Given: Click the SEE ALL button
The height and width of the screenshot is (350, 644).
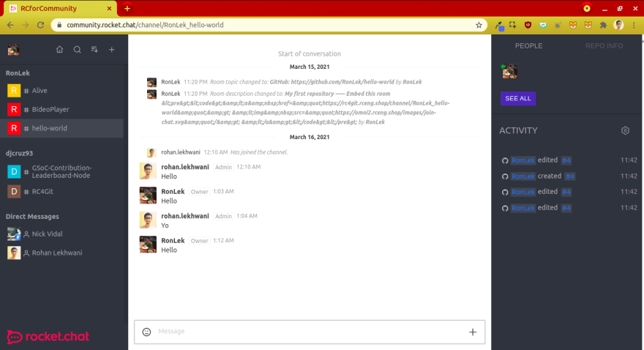Looking at the screenshot, I should (518, 99).
